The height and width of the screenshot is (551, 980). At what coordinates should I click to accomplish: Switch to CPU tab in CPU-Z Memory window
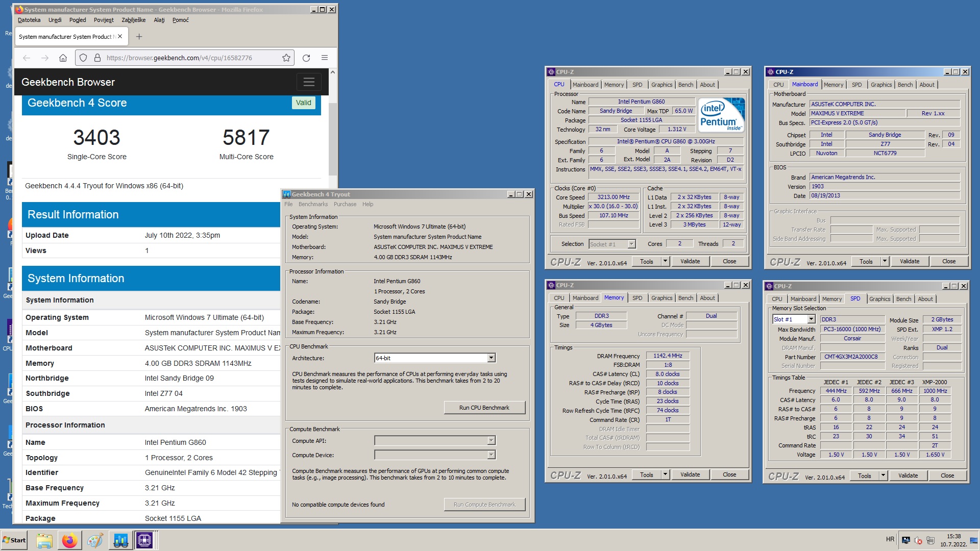pos(559,298)
